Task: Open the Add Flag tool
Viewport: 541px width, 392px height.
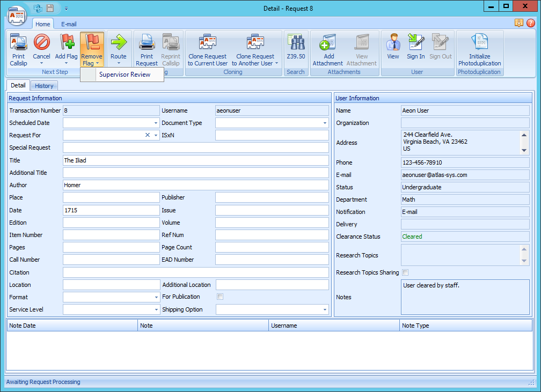Action: [x=67, y=43]
